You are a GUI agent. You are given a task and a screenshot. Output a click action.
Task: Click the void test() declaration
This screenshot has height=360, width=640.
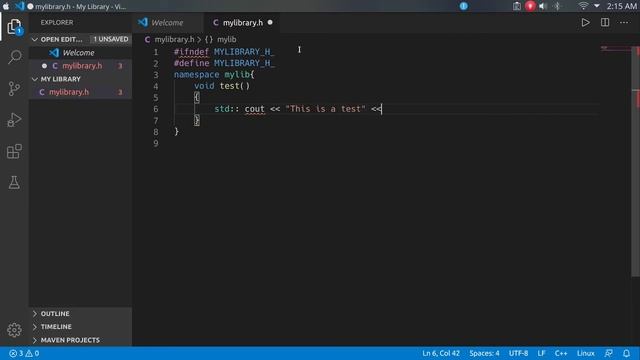click(222, 86)
